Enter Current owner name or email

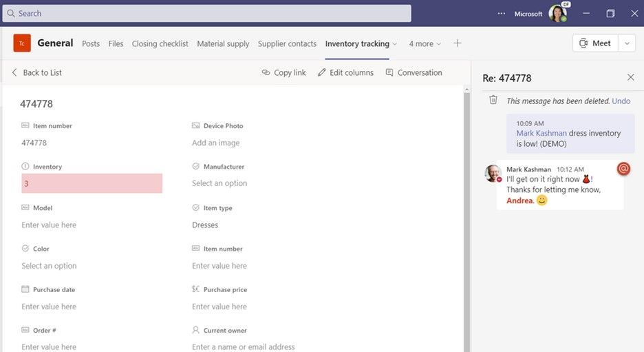(x=243, y=347)
